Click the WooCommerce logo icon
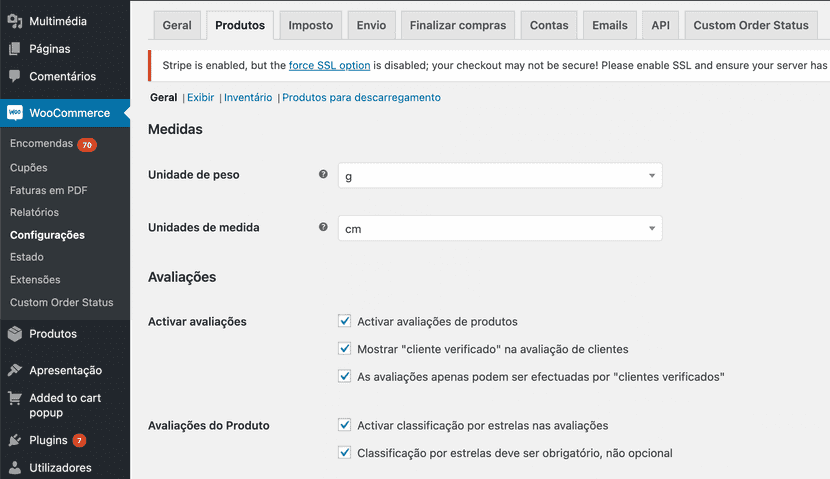This screenshot has height=479, width=830. (x=15, y=113)
